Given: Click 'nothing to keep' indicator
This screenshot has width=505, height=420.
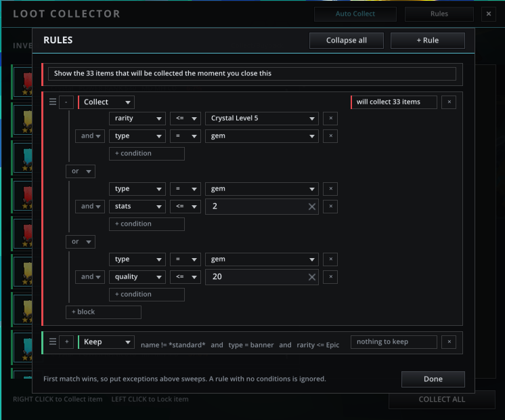Looking at the screenshot, I should [x=394, y=342].
